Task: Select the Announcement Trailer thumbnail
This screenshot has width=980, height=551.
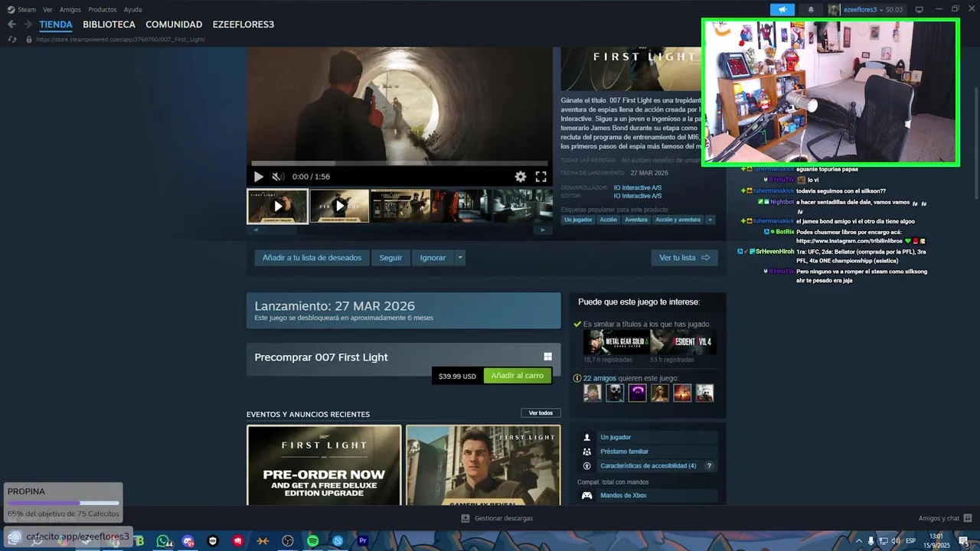Action: click(339, 206)
